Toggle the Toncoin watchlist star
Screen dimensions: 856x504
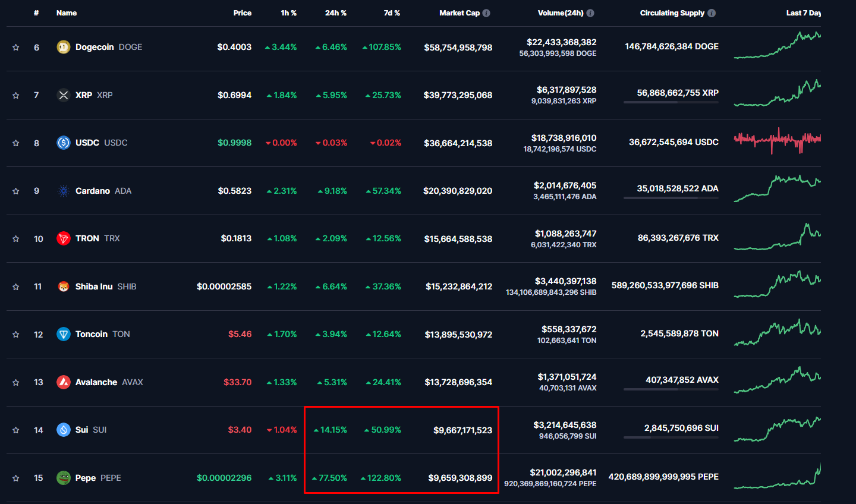click(16, 335)
